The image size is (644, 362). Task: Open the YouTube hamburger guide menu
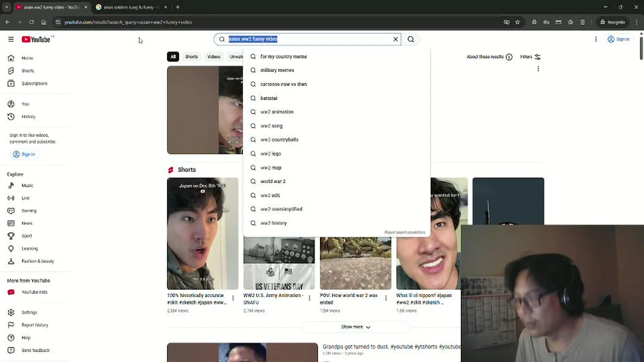point(11,39)
